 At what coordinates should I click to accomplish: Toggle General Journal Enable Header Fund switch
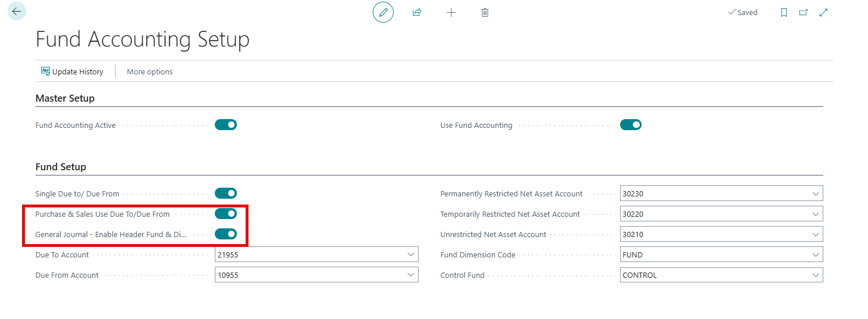coord(226,234)
